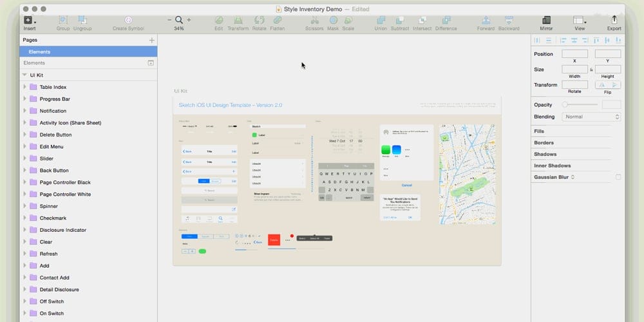
Task: Expand the Spinner folder
Action: (x=24, y=206)
